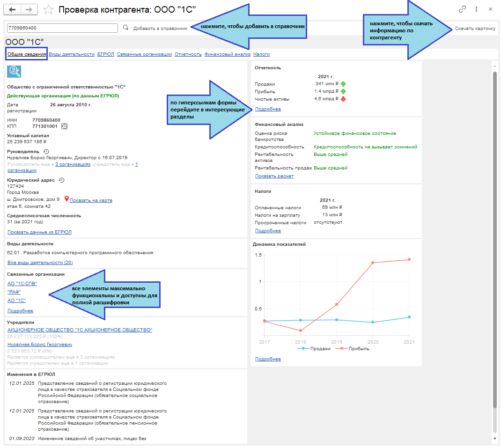Image resolution: width=501 pixels, height=448 pixels.
Task: Add this form to favorites with the star
Action: pos(48,9)
